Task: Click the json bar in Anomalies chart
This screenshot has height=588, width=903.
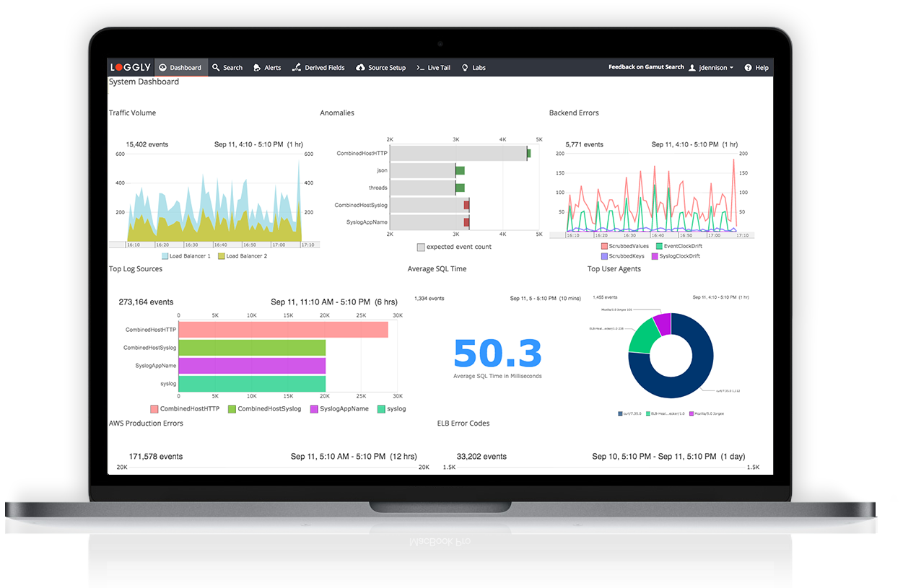Action: click(x=422, y=170)
